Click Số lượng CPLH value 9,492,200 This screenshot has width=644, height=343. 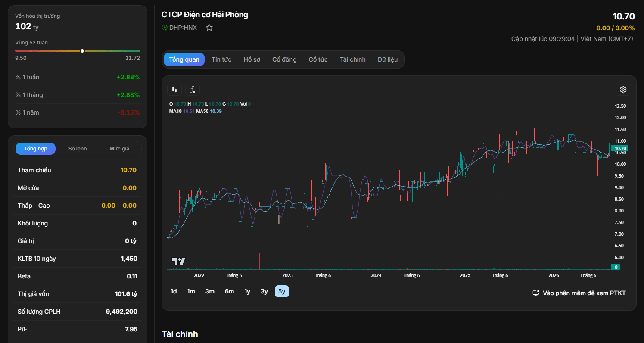pos(121,312)
